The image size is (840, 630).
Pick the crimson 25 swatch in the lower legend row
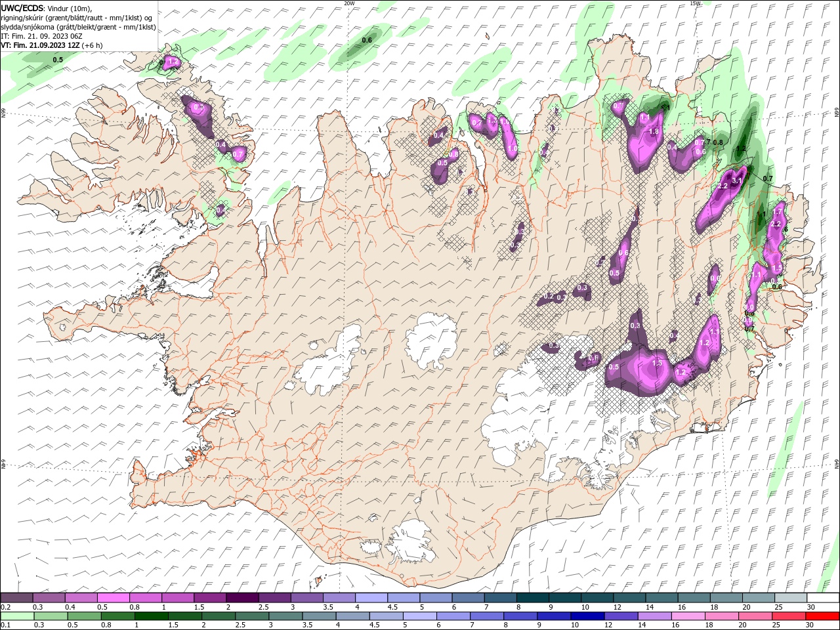pyautogui.click(x=789, y=616)
